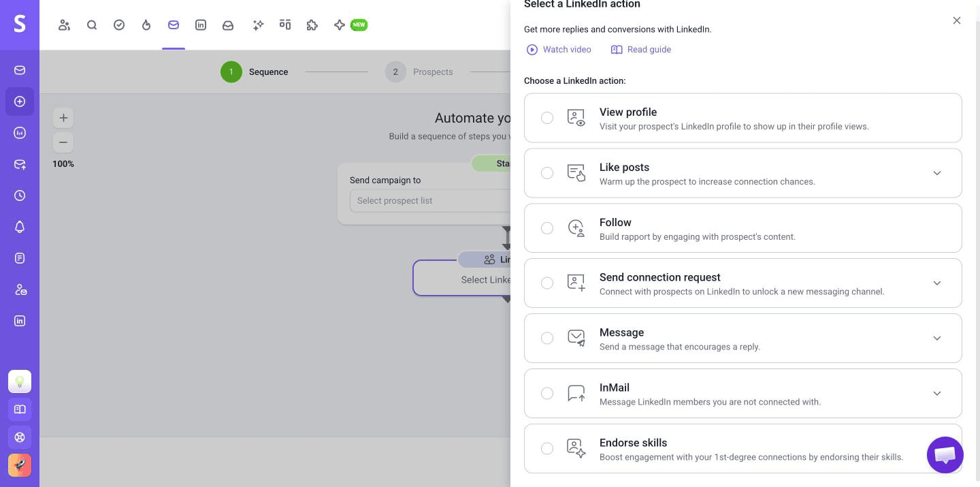
Task: Expand the Like posts chevron
Action: [937, 173]
